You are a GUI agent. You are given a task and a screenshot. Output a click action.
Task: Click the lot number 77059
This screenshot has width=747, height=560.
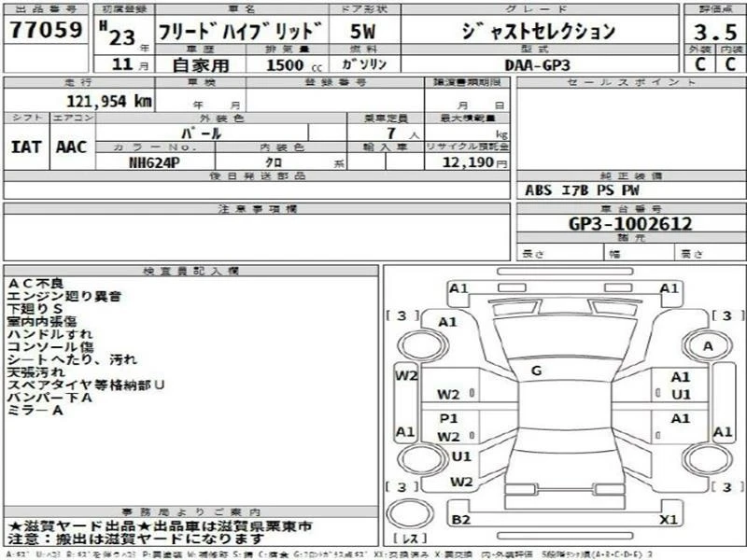click(x=46, y=30)
